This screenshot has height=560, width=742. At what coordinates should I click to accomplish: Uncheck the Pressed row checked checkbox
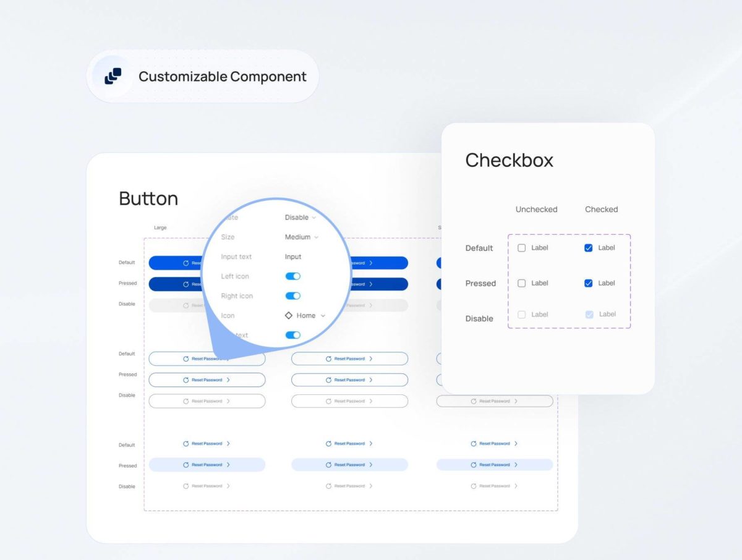pyautogui.click(x=589, y=283)
